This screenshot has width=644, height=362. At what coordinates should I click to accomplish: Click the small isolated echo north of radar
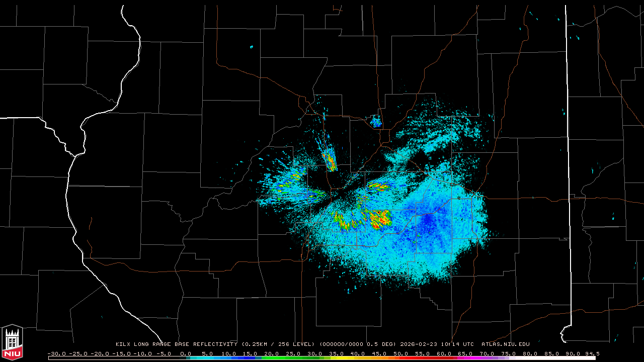(376, 121)
